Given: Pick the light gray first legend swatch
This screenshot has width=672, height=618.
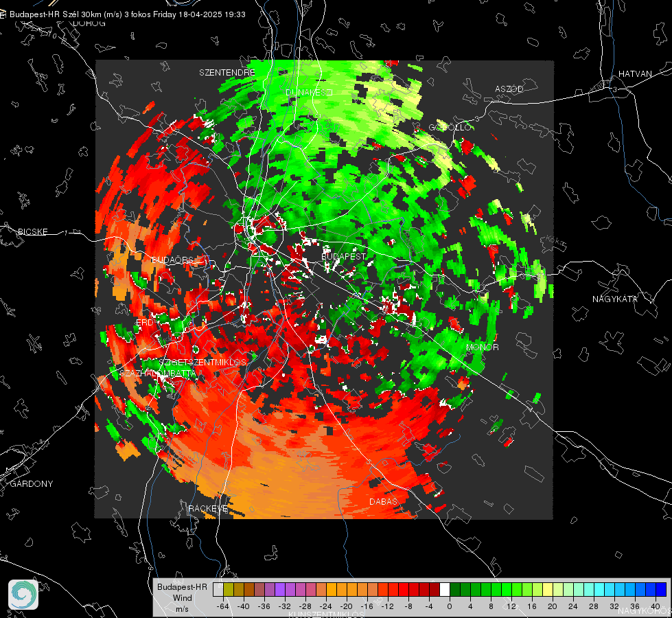Looking at the screenshot, I should (x=218, y=589).
